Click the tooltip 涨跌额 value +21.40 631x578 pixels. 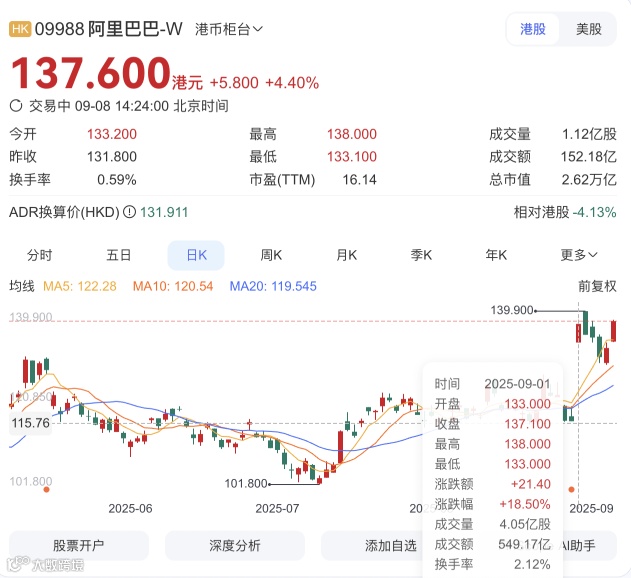530,484
